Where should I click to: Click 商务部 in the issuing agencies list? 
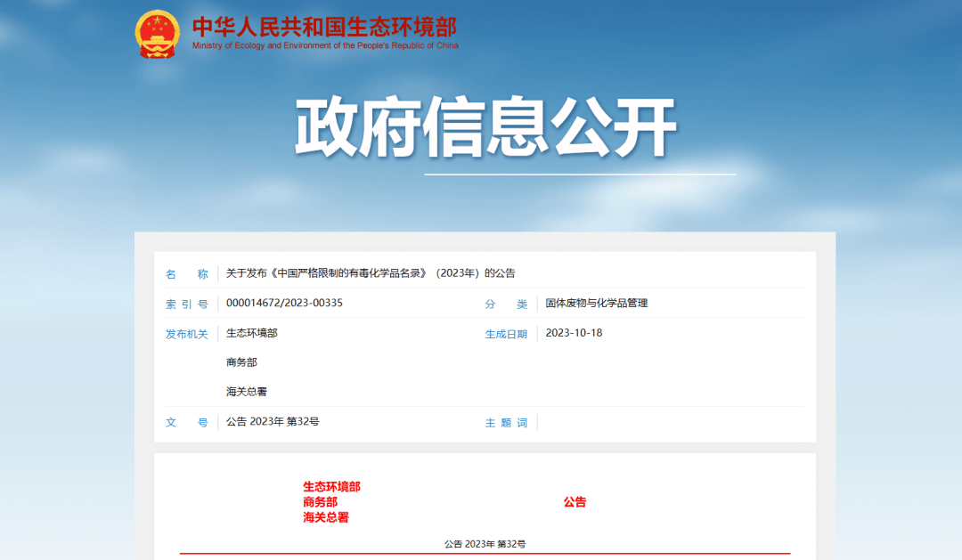pyautogui.click(x=241, y=362)
